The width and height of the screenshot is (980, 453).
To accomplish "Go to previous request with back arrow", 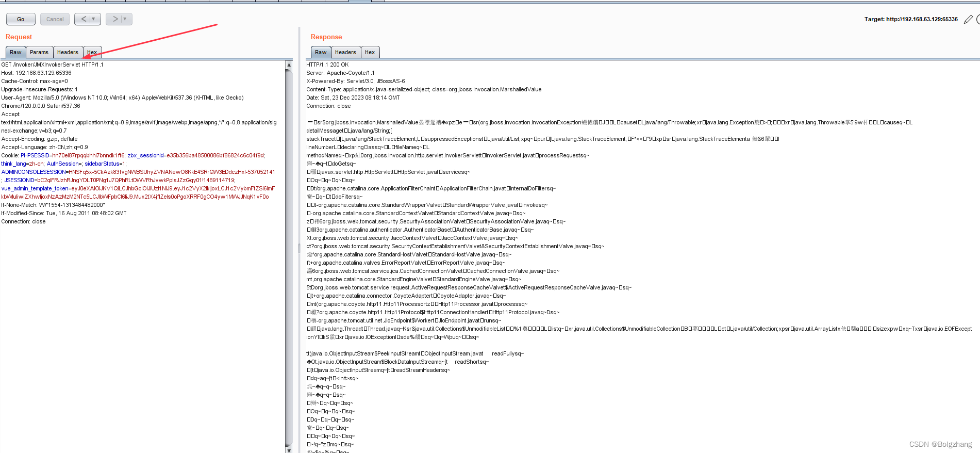I will [84, 19].
